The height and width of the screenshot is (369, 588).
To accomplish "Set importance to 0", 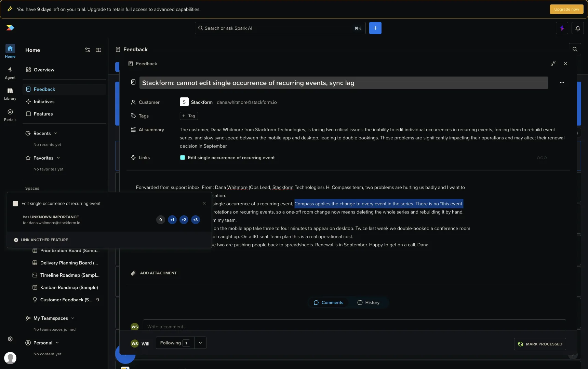I will [161, 220].
